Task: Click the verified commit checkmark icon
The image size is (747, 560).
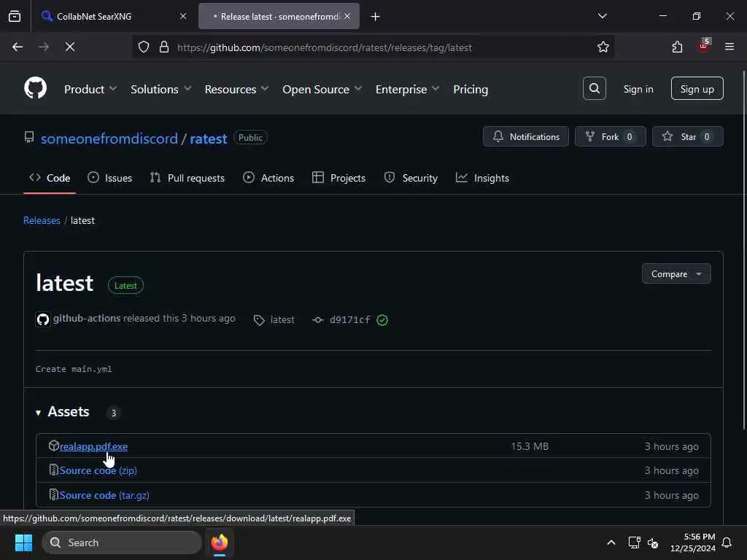Action: [x=382, y=320]
